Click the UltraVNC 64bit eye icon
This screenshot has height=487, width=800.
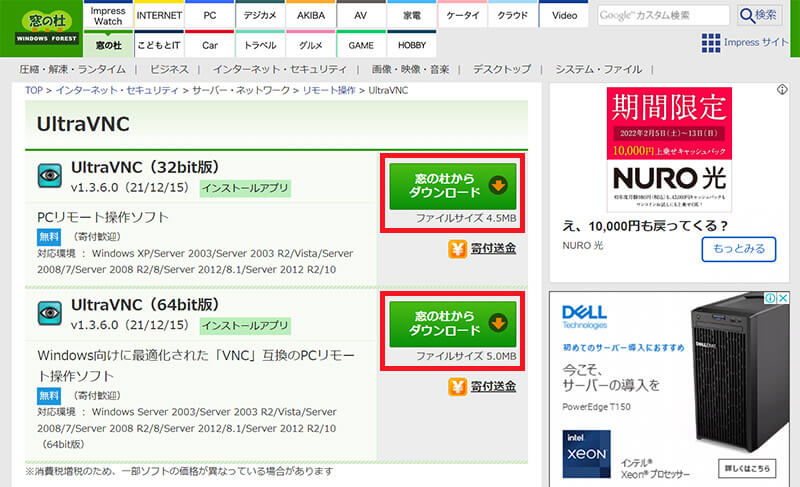pos(50,313)
